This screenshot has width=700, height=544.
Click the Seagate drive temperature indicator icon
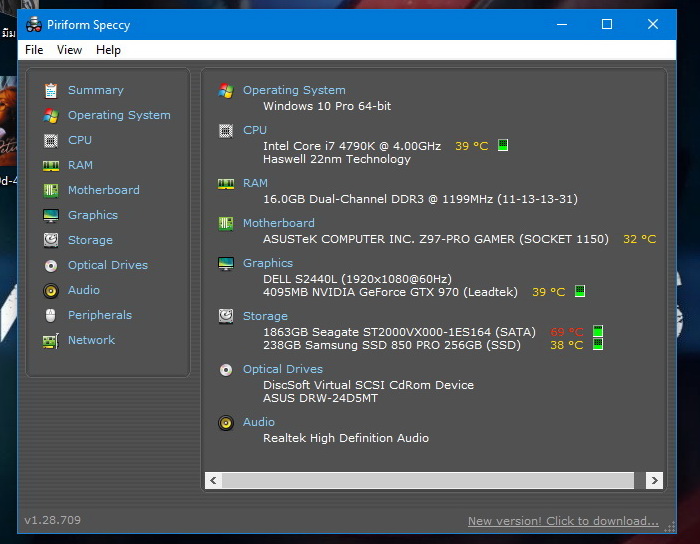[x=598, y=331]
